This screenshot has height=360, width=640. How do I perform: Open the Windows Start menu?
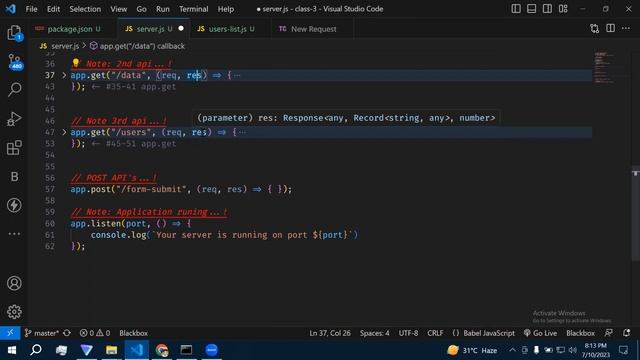12,350
